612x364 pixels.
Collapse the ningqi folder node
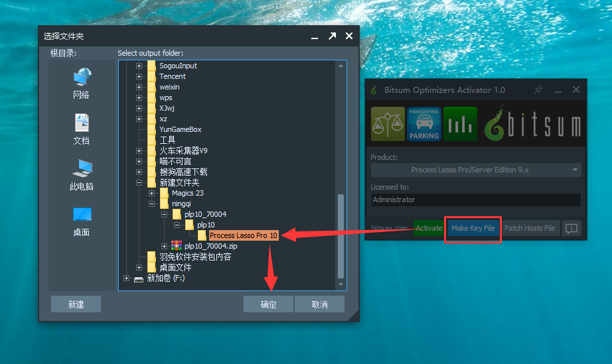(x=151, y=204)
